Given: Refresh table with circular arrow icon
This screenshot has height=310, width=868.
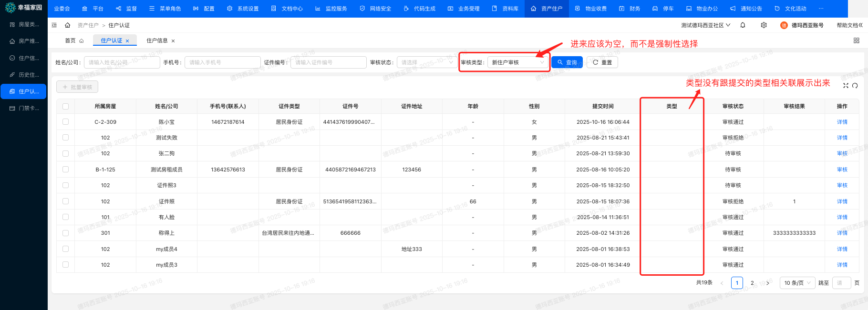Looking at the screenshot, I should 855,86.
